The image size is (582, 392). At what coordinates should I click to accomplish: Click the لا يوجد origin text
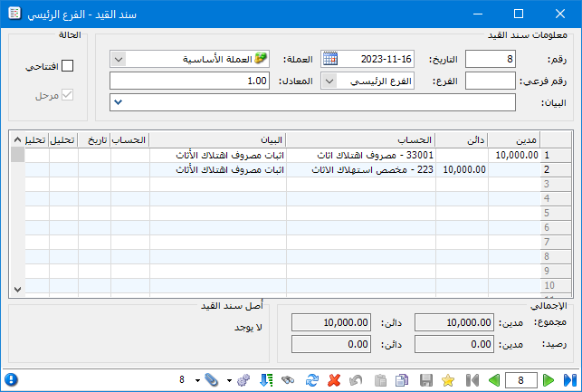[248, 327]
